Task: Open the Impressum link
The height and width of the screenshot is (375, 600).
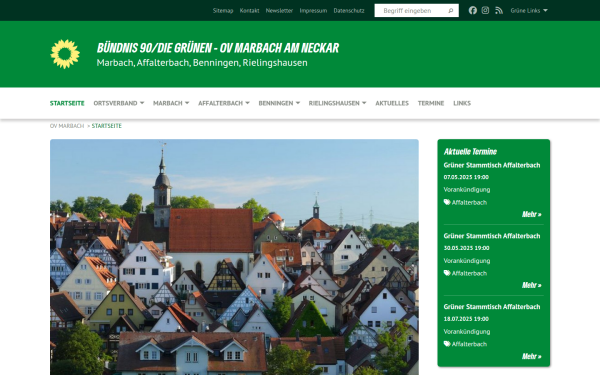Action: tap(313, 11)
